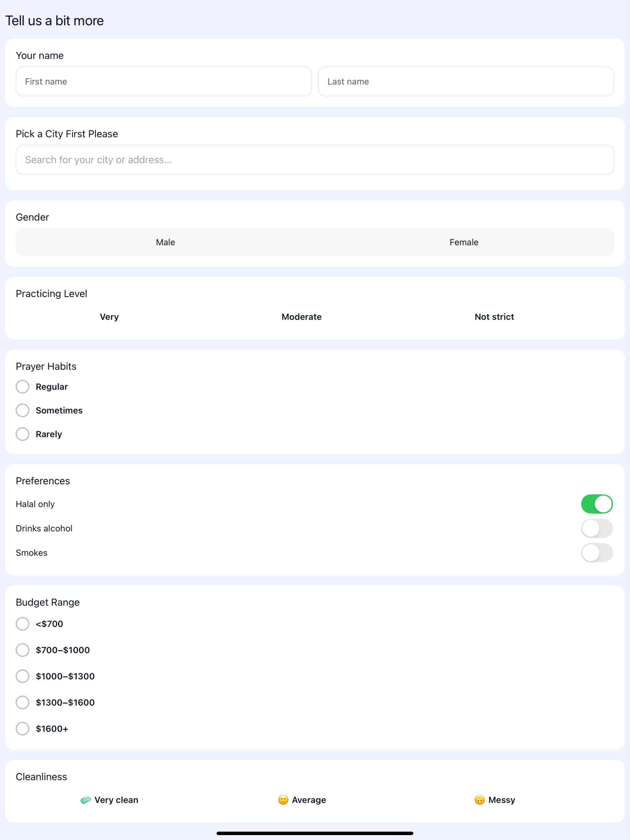Choose Very practicing level

[109, 317]
